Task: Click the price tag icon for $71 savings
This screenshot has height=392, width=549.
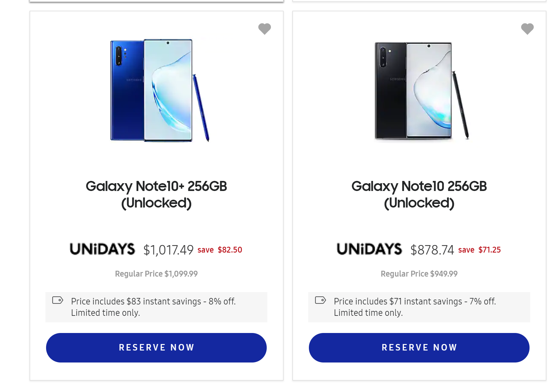Action: [321, 300]
